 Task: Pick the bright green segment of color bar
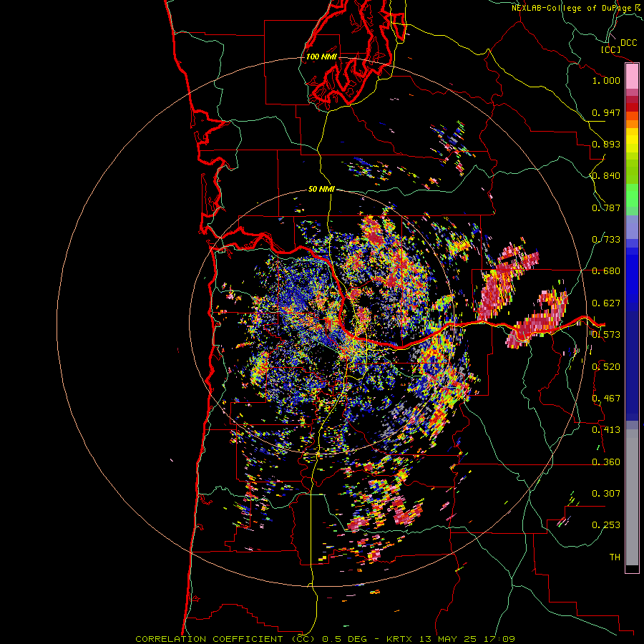point(632,195)
